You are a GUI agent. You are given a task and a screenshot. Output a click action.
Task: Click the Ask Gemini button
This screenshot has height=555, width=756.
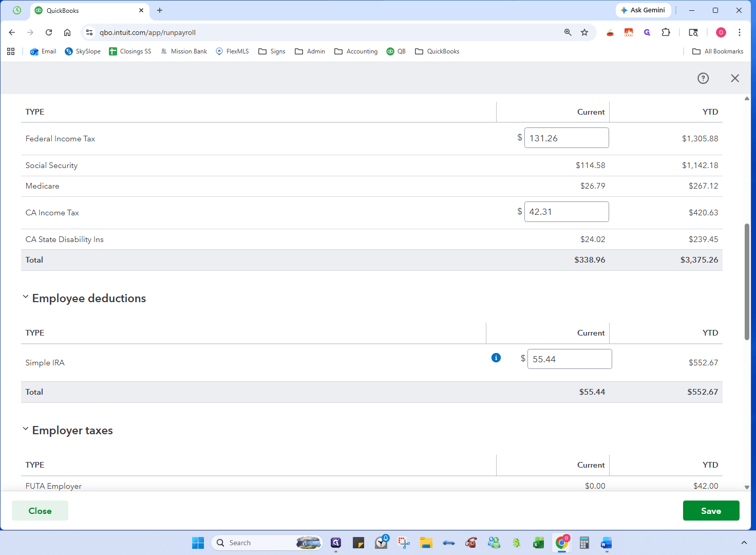643,10
